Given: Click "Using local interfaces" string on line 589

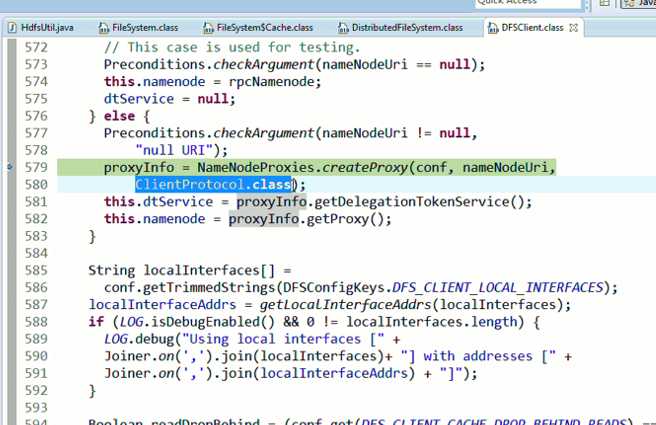Looking at the screenshot, I should 284,339.
